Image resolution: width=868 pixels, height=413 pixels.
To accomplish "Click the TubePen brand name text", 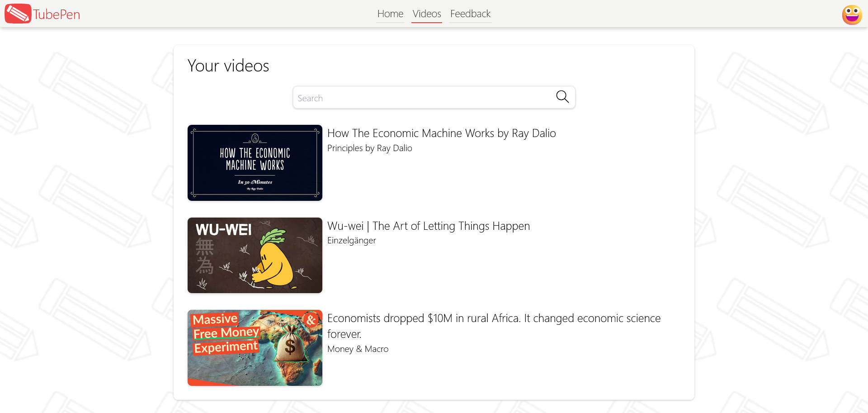I will pos(57,14).
